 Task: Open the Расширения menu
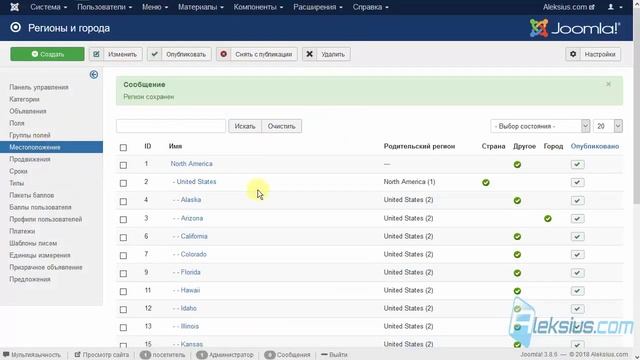318,7
